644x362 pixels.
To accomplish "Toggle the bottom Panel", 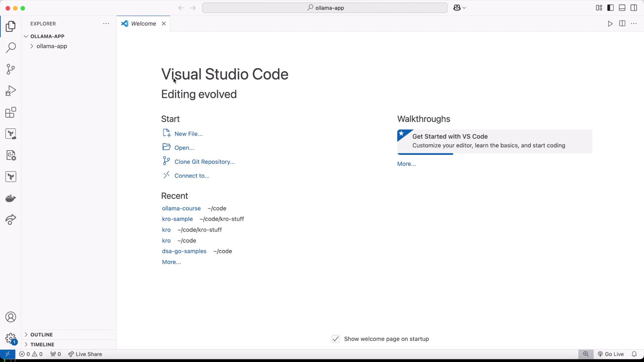I will pyautogui.click(x=622, y=8).
